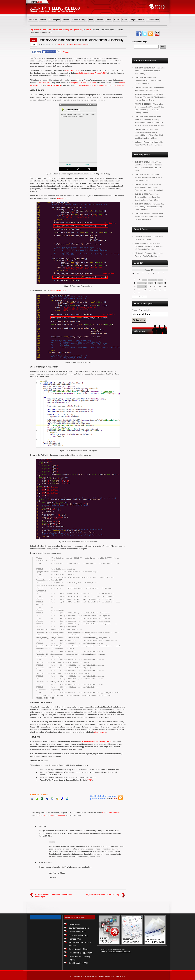Open next post Why Vulnerability Research Is A Good Thing
Image resolution: width=195 pixels, height=980 pixels.
(x=102, y=894)
